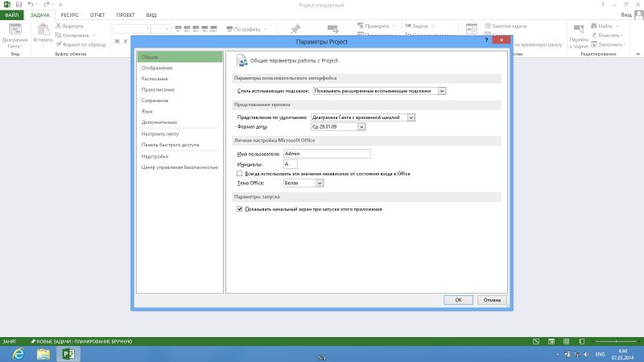
Task: Open Internet Explorer from taskbar
Action: pyautogui.click(x=19, y=354)
